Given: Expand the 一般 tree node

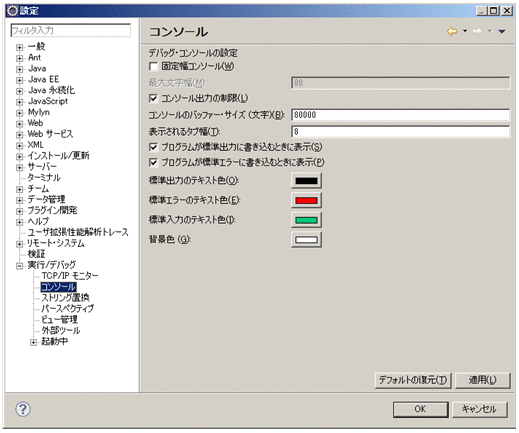Looking at the screenshot, I should click(x=19, y=47).
